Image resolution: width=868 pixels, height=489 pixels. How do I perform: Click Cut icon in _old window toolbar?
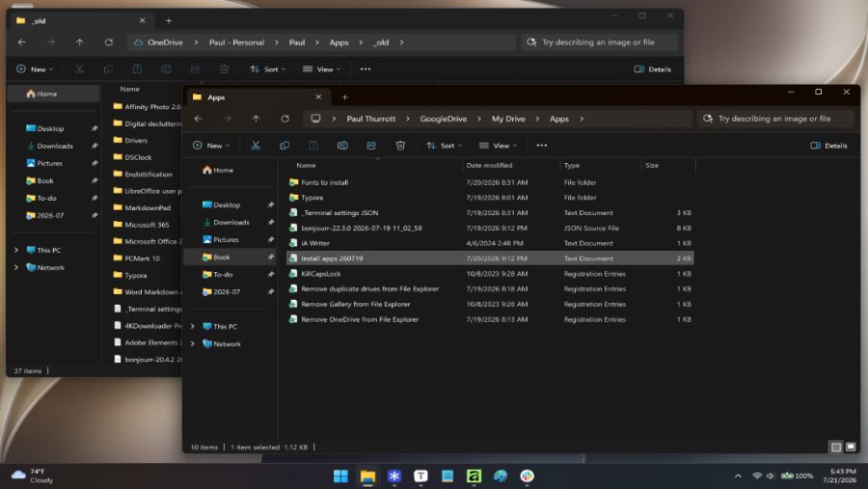[80, 69]
